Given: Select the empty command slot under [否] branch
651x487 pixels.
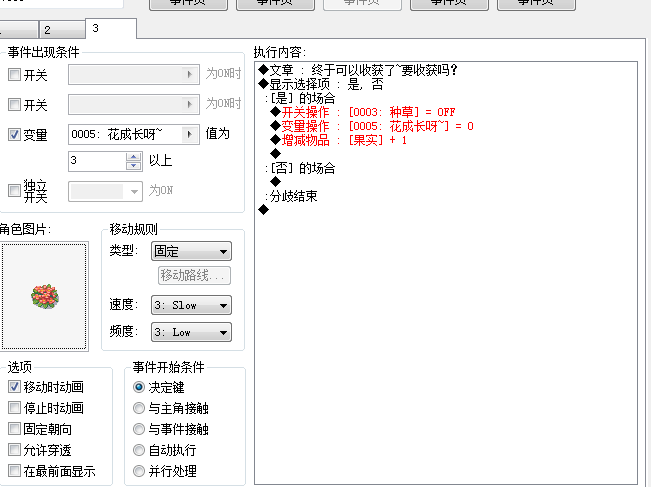Looking at the screenshot, I should tap(275, 181).
